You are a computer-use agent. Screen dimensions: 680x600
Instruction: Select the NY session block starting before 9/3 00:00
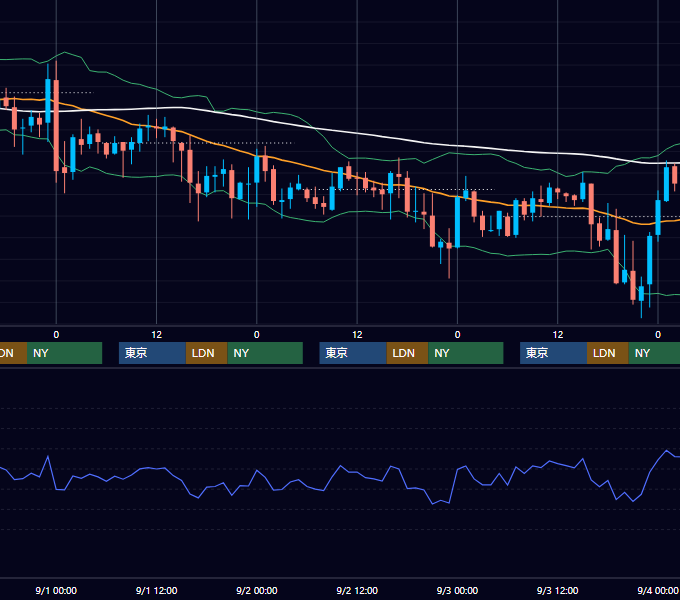[x=466, y=353]
